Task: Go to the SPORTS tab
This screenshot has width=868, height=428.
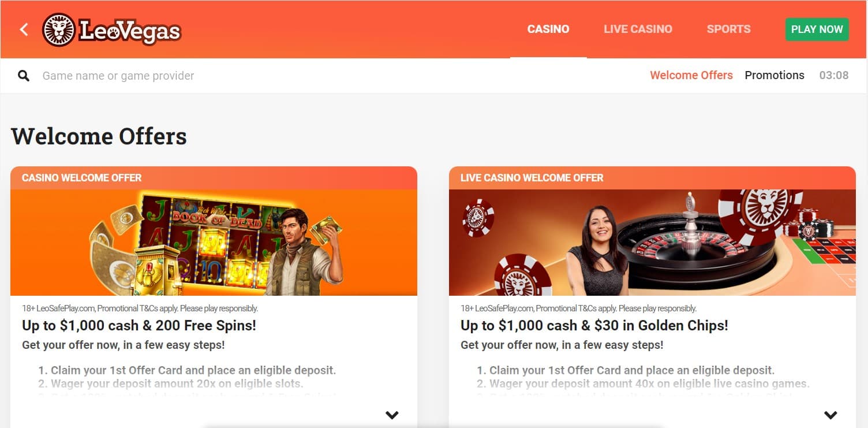Action: click(x=728, y=29)
